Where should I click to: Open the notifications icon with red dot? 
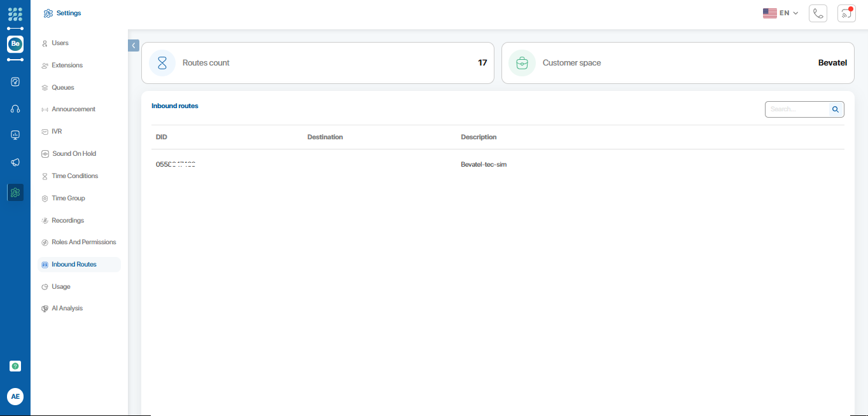(x=846, y=13)
